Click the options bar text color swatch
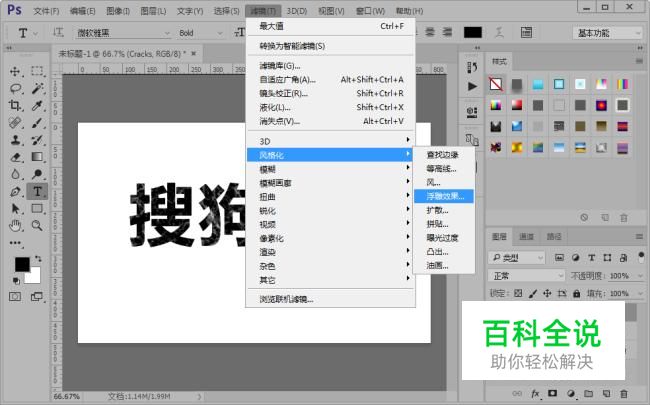Viewport: 650px width, 405px height. 473,32
